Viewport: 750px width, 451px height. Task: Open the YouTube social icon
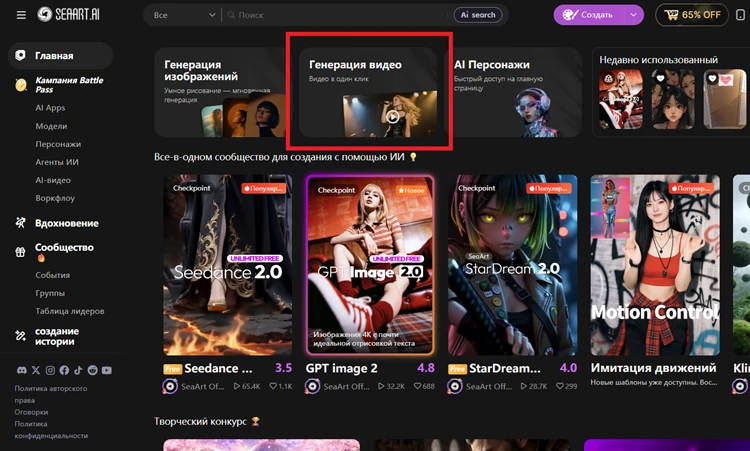click(x=107, y=370)
